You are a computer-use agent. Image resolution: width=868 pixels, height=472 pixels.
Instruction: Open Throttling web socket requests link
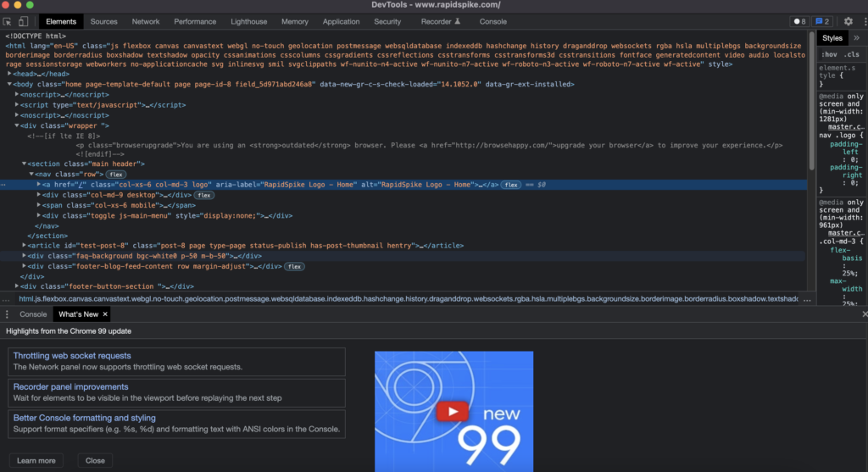pyautogui.click(x=72, y=356)
